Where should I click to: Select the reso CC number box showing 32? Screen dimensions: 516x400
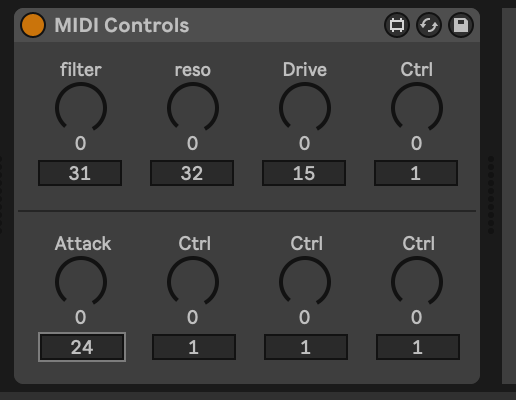tap(192, 173)
